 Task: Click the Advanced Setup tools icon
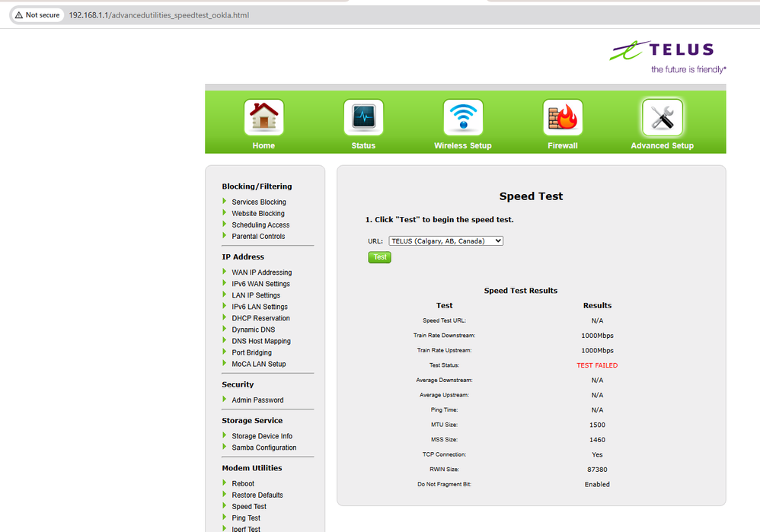[662, 118]
